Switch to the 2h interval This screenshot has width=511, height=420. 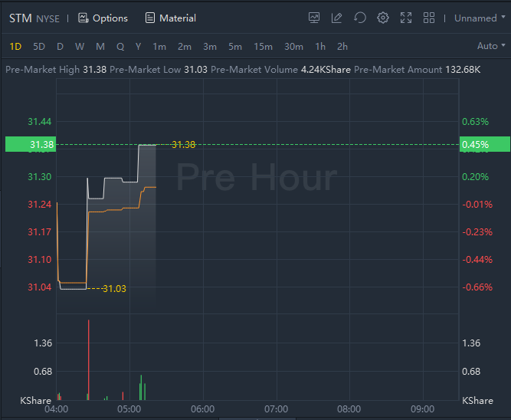pos(342,47)
